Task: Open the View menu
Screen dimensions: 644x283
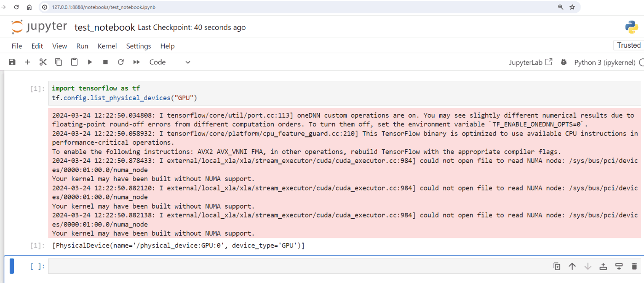Action: click(60, 46)
